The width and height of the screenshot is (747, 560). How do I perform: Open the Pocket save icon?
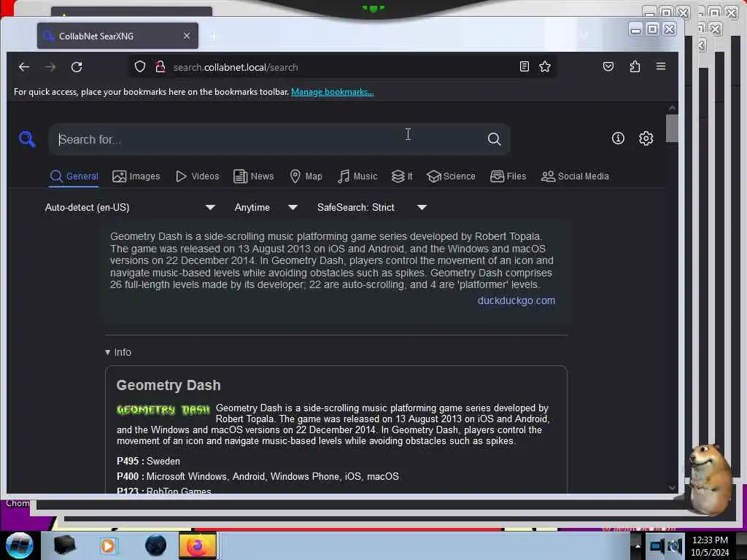click(608, 66)
